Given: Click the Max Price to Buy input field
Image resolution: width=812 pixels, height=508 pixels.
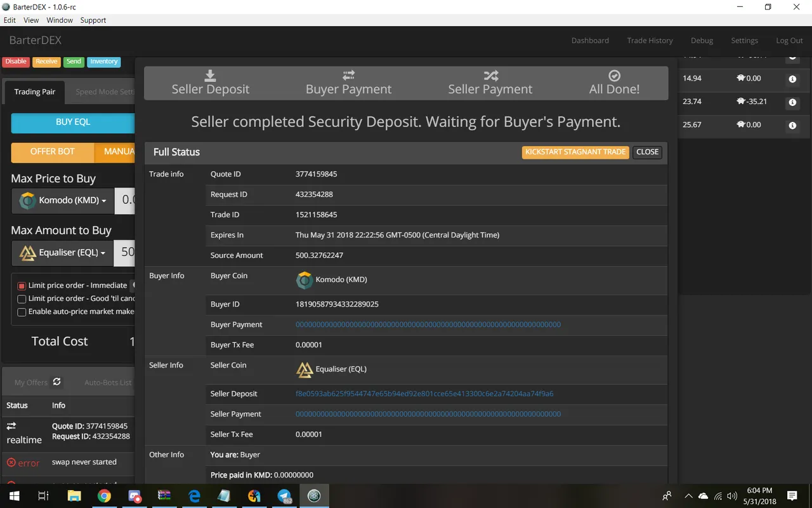Looking at the screenshot, I should pos(125,201).
